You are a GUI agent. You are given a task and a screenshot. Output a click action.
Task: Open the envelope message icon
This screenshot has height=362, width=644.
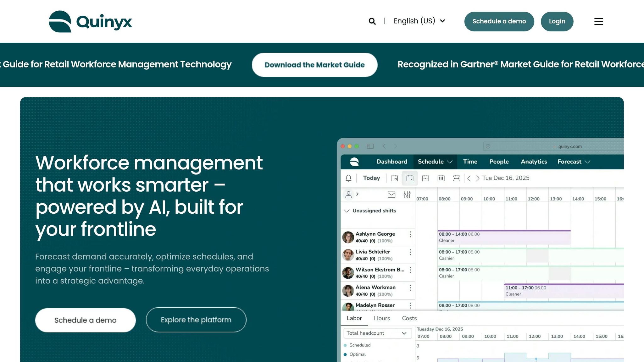[391, 195]
